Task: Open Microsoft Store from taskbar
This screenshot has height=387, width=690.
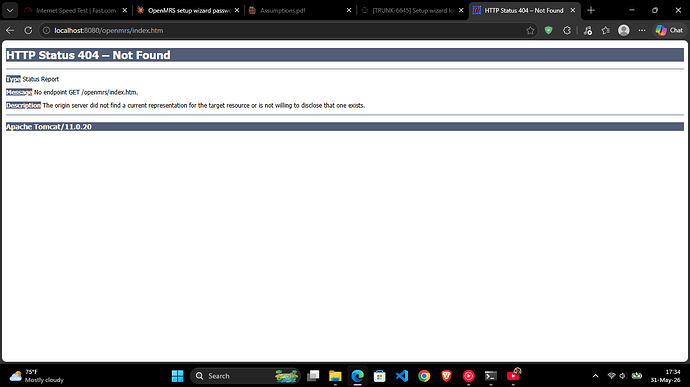Action: click(x=379, y=376)
